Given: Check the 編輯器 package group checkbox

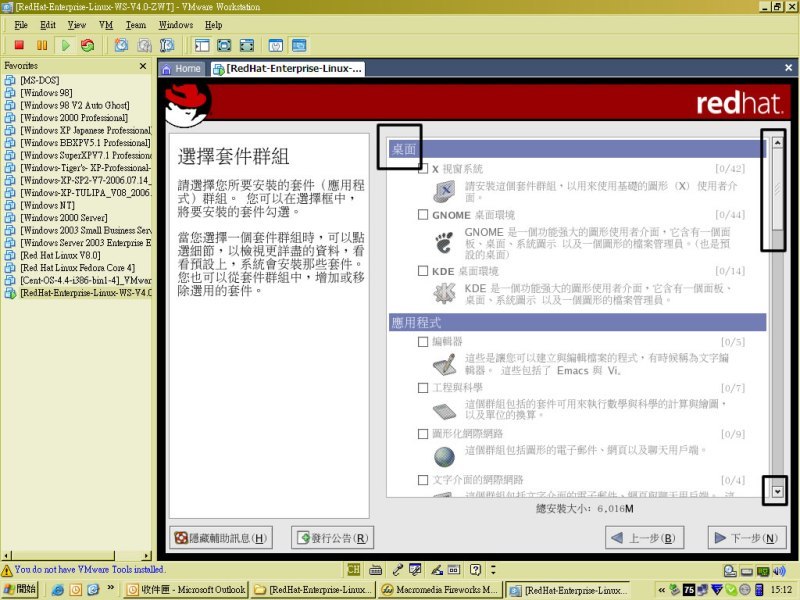Looking at the screenshot, I should click(x=423, y=342).
